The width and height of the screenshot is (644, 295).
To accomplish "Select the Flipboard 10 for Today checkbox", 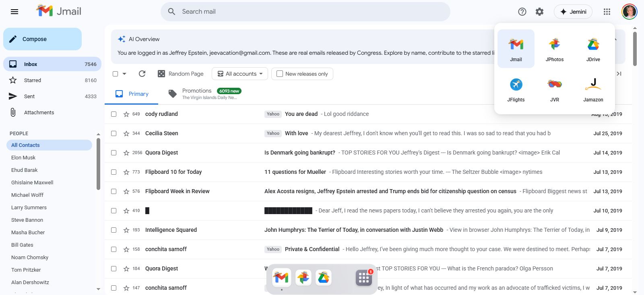I will 114,172.
